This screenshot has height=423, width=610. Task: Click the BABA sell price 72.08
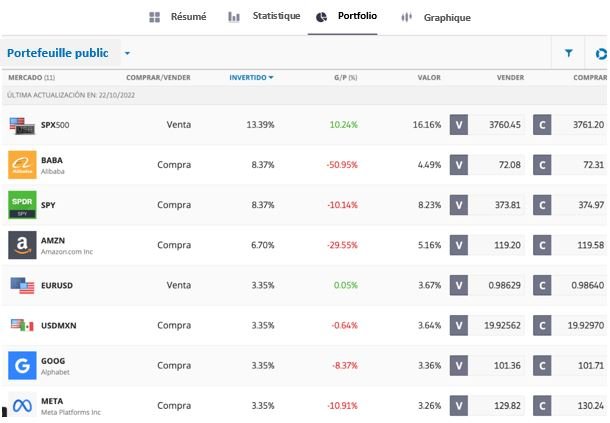510,165
